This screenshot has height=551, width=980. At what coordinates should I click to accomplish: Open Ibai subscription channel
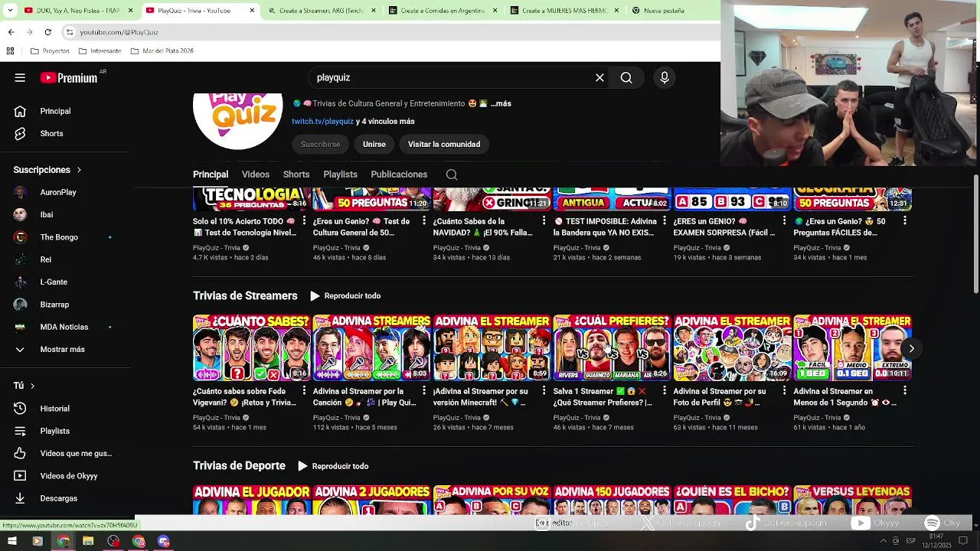[x=47, y=214]
